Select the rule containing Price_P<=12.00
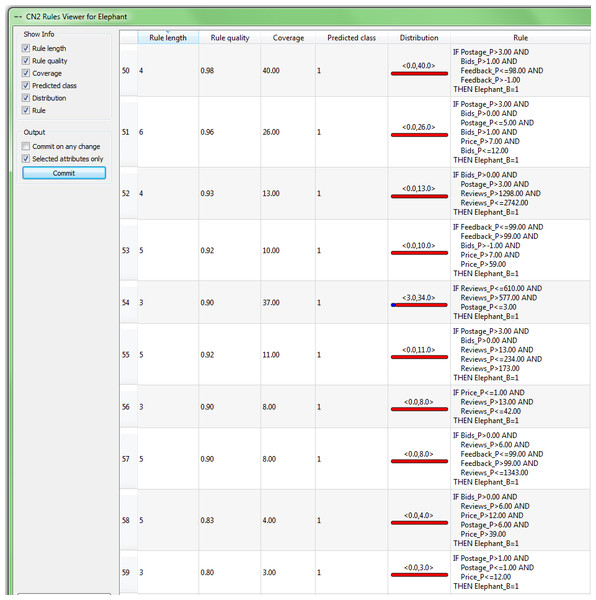The width and height of the screenshot is (596, 600). (520, 572)
